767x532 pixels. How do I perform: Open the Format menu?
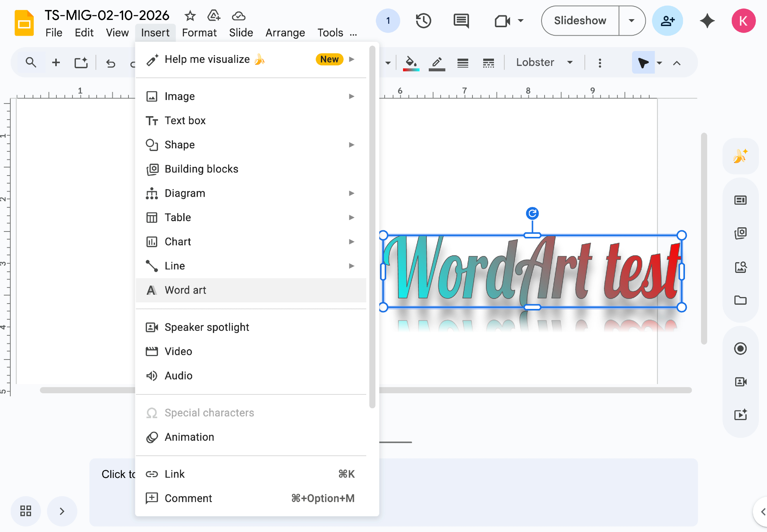click(x=199, y=33)
